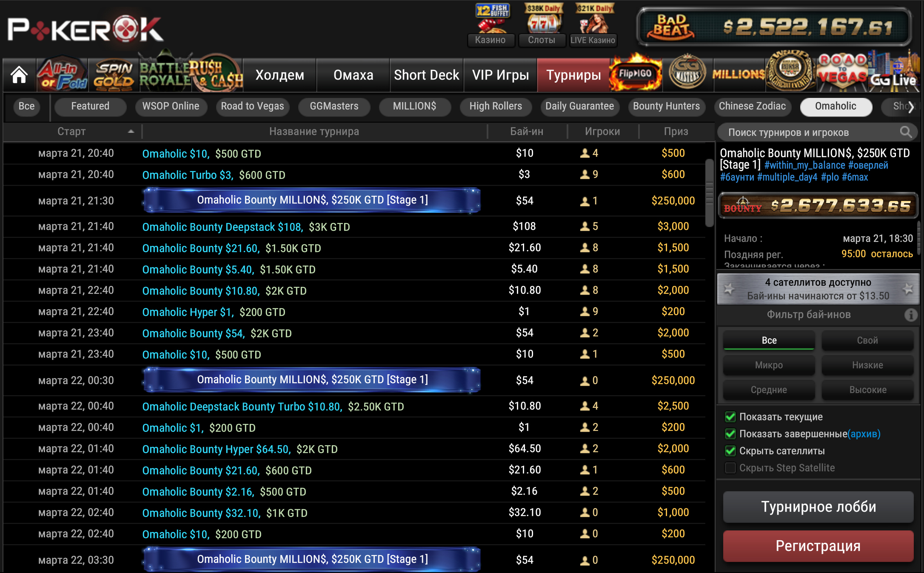924x573 pixels.
Task: Select the Высокие buy-in filter
Action: (x=867, y=390)
